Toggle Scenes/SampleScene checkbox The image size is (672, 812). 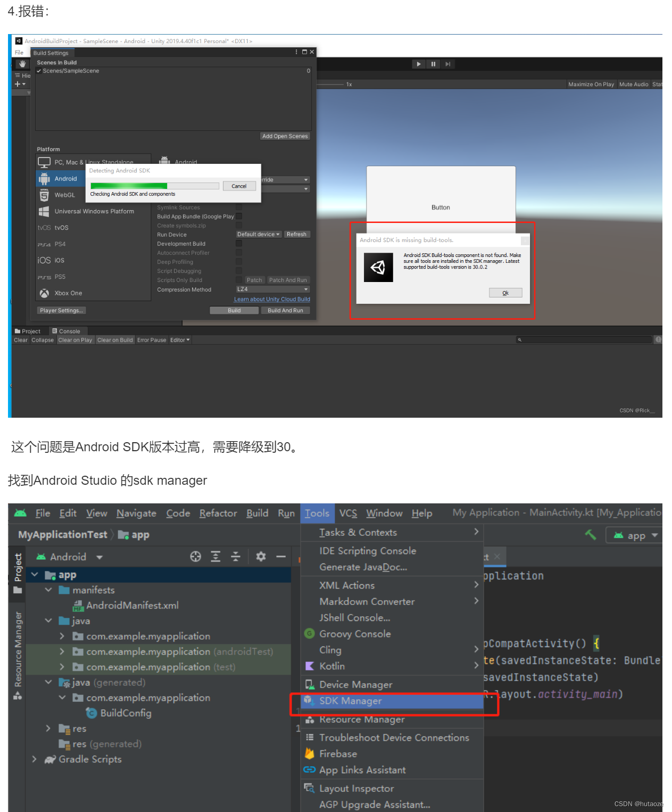(x=39, y=71)
